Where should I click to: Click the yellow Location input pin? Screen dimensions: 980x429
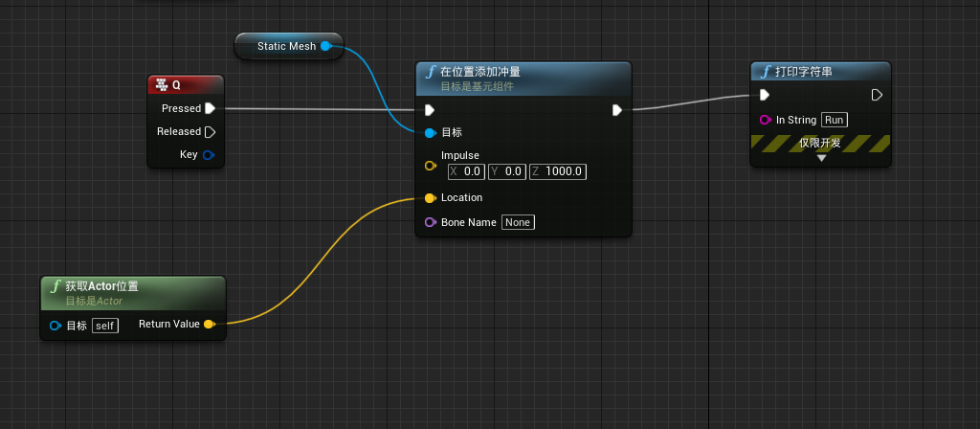pos(430,198)
